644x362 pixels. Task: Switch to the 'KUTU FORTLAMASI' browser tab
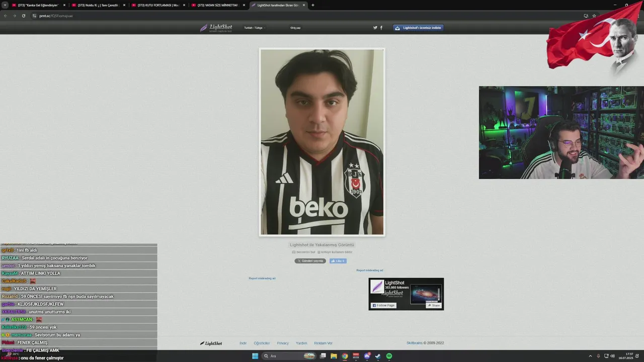(159, 5)
